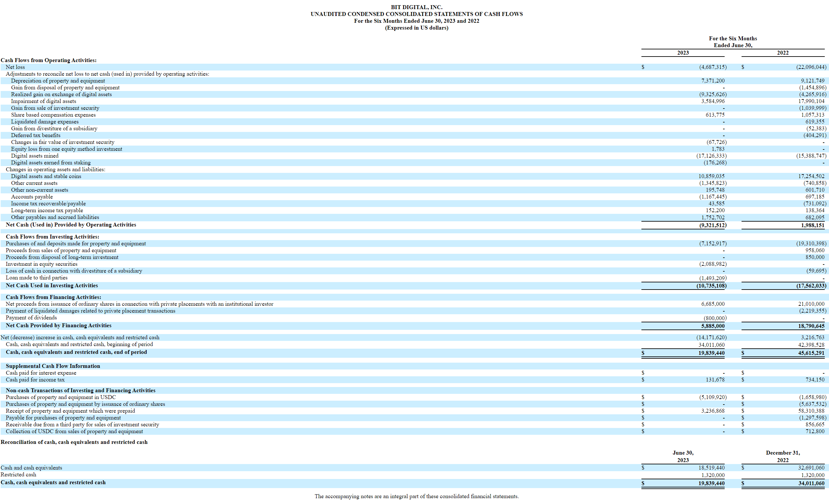Select the Digital assets mined row

tap(35, 156)
